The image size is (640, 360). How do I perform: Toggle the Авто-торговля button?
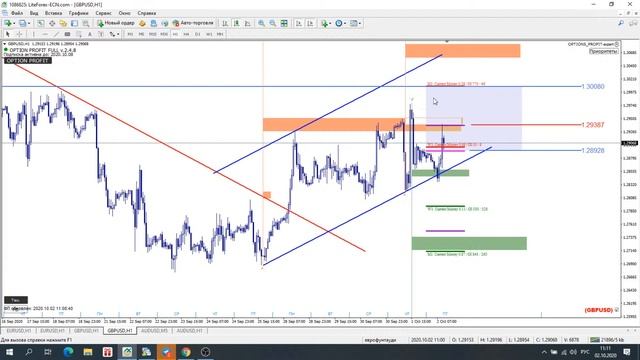pyautogui.click(x=193, y=23)
